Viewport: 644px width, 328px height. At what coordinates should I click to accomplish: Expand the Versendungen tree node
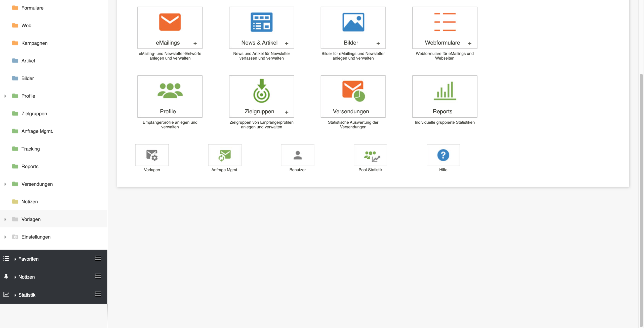coord(5,184)
